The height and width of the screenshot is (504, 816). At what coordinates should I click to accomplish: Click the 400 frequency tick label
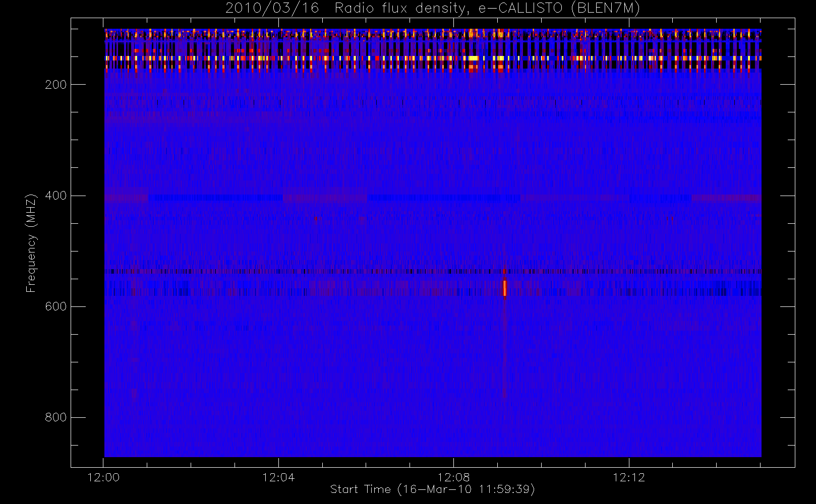coord(56,196)
